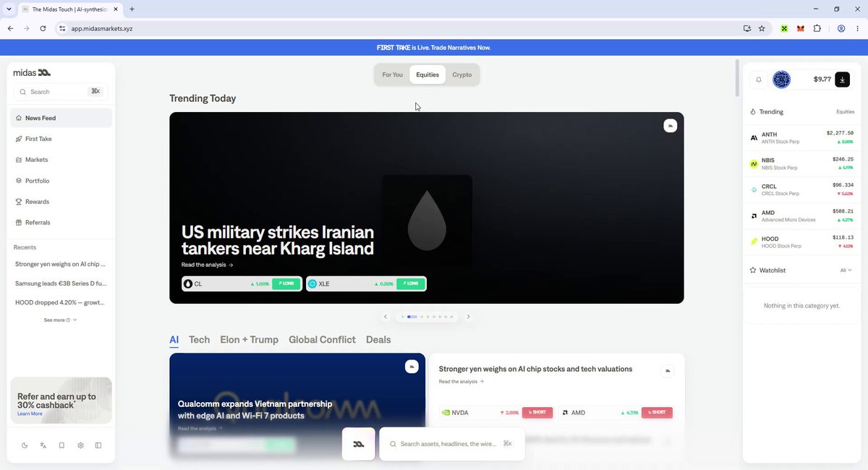Bookmark this page with star icon
This screenshot has width=868, height=470.
[x=762, y=28]
